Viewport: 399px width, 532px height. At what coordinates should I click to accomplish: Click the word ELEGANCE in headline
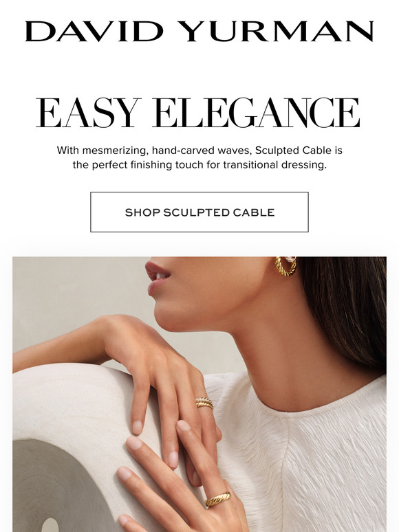(x=257, y=113)
